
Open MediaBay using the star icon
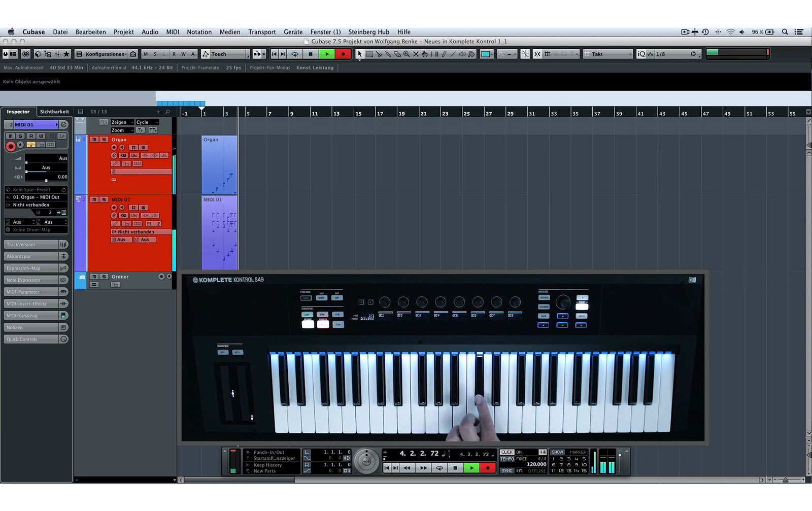click(66, 54)
